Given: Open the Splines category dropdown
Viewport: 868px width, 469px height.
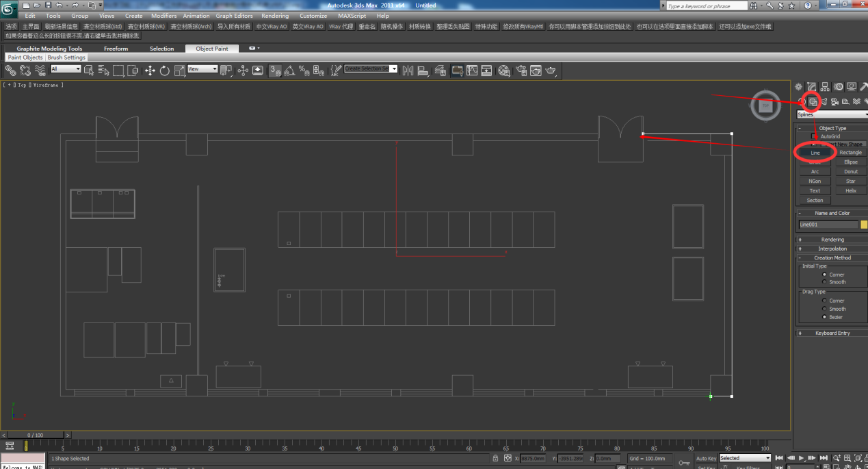Looking at the screenshot, I should tap(832, 114).
